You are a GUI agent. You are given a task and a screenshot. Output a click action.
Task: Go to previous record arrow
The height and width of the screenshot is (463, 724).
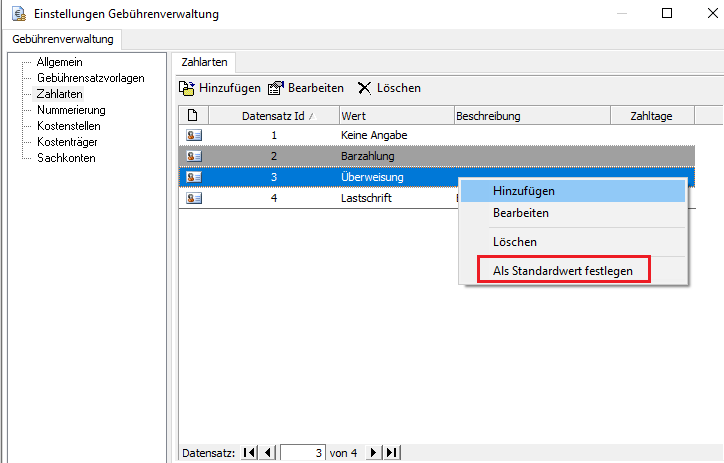click(x=267, y=453)
